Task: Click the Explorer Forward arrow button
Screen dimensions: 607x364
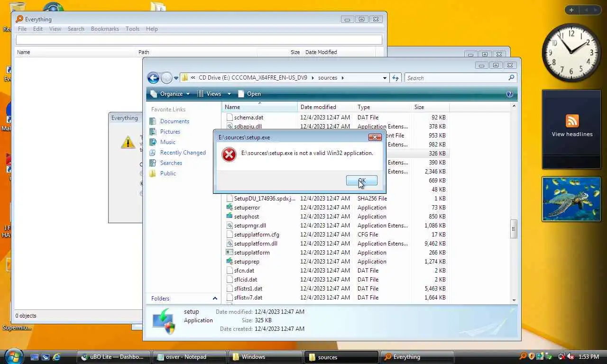Action: point(166,78)
